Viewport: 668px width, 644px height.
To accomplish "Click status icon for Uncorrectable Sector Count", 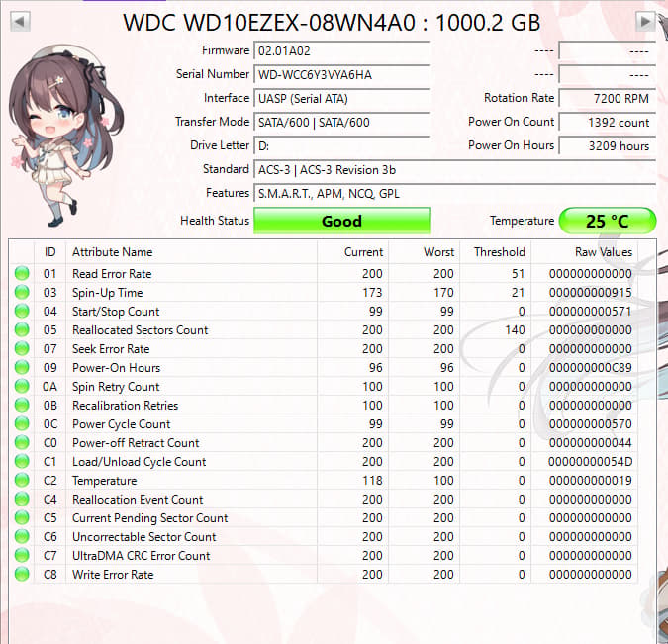I will coord(22,536).
